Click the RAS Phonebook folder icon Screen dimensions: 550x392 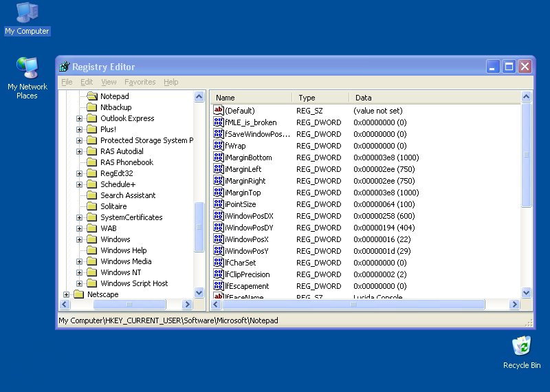[92, 162]
